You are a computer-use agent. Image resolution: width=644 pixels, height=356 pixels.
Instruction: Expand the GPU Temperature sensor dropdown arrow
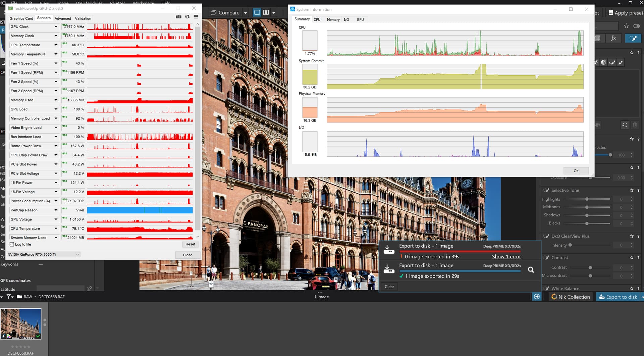point(56,45)
